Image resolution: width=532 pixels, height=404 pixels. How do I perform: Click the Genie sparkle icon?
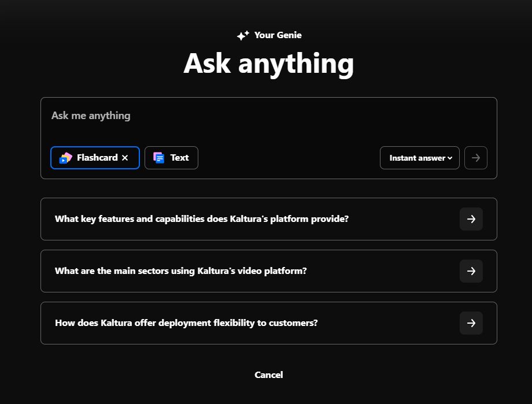tap(243, 35)
